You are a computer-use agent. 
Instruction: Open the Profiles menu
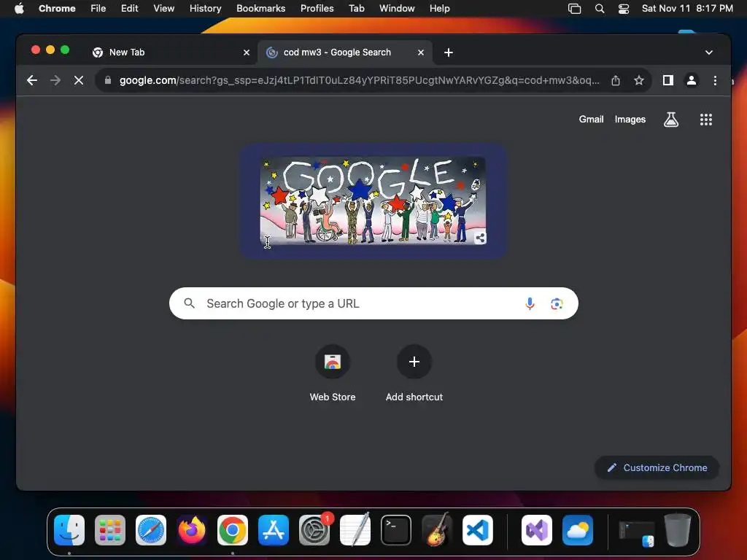(x=317, y=8)
